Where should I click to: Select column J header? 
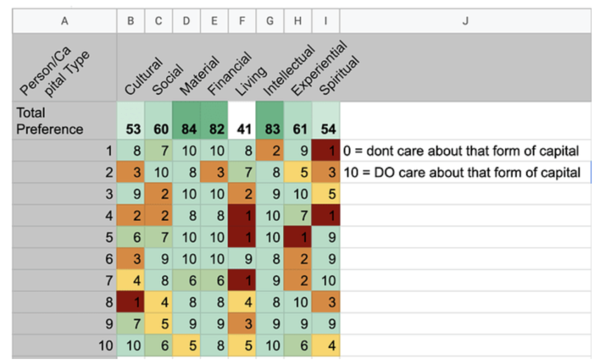click(465, 20)
